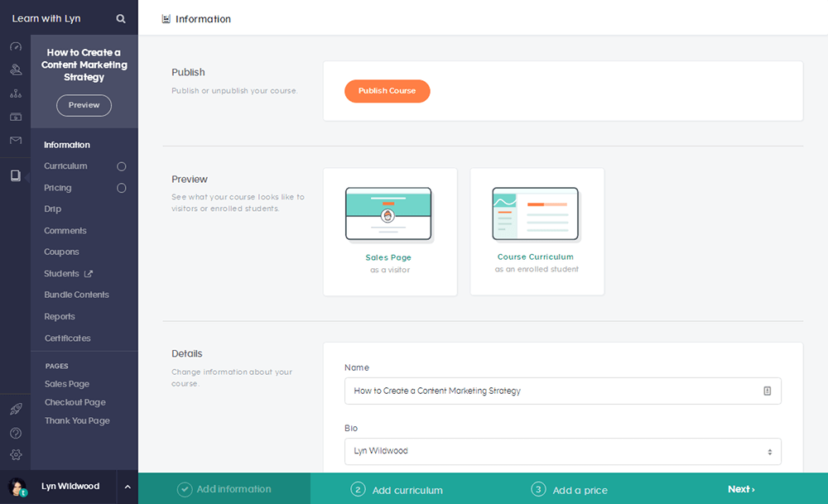The width and height of the screenshot is (828, 504).
Task: Go to the Add curriculum step
Action: click(x=407, y=490)
